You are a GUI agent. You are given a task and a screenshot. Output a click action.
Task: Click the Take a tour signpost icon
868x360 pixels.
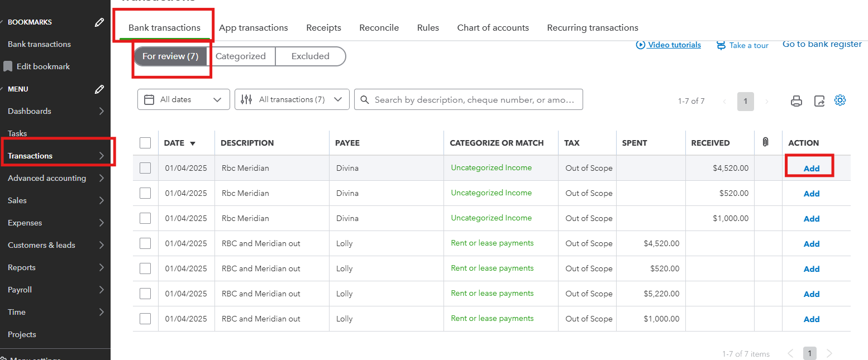(x=721, y=45)
